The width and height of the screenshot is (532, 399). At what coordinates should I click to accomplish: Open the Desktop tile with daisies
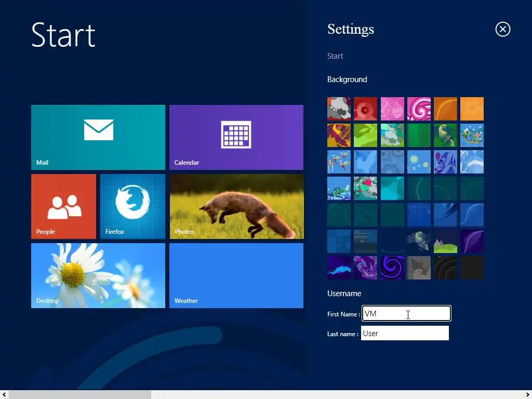coord(98,275)
